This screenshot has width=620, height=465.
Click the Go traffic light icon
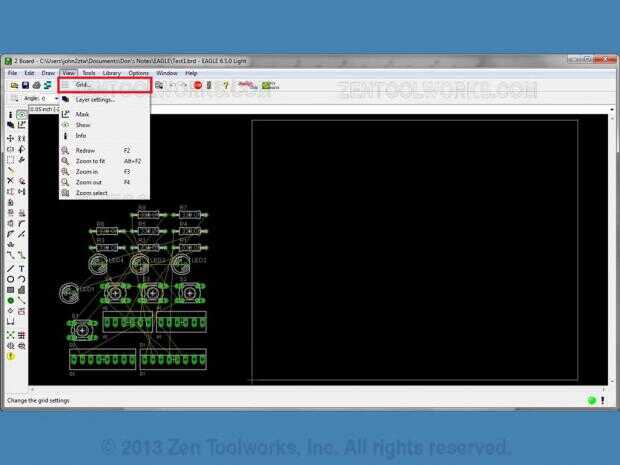[209, 85]
